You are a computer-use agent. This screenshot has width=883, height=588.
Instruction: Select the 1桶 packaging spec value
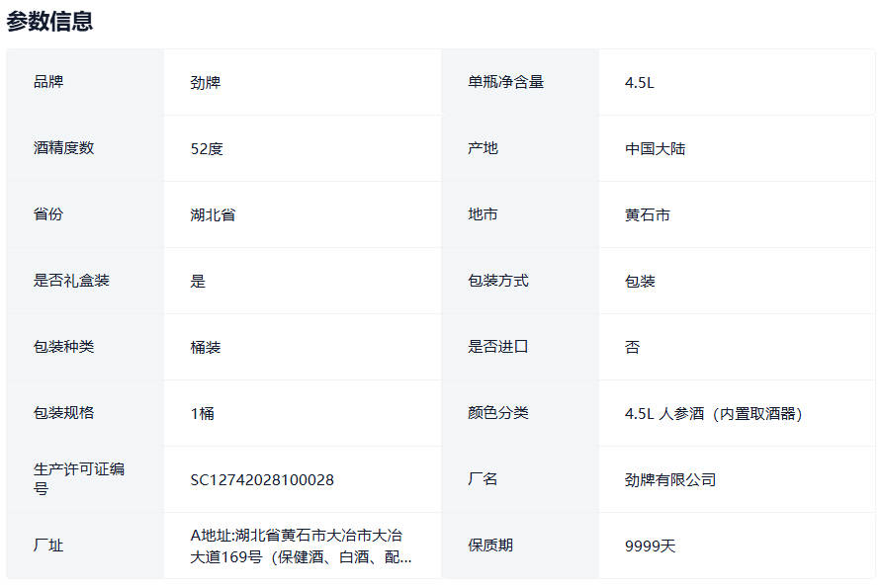point(203,413)
